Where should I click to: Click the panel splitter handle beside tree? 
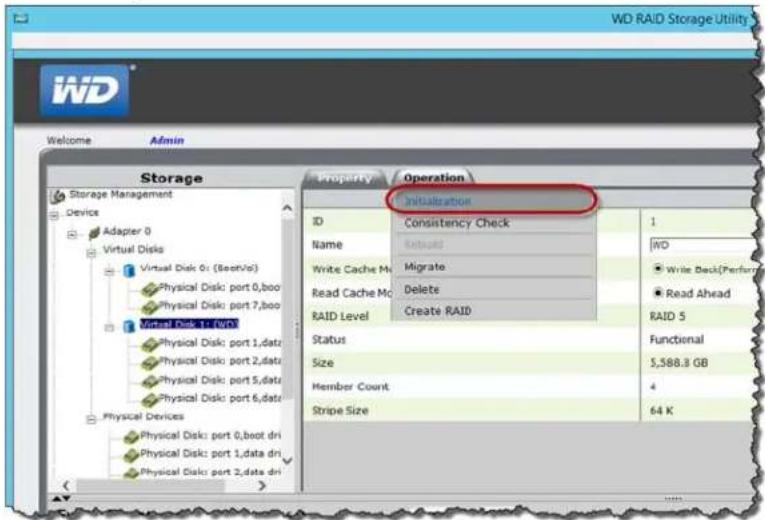(297, 330)
